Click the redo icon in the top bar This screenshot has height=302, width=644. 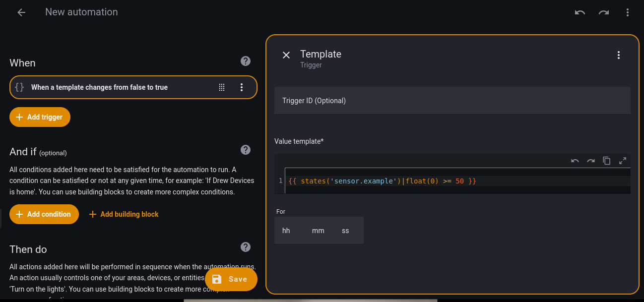[603, 12]
